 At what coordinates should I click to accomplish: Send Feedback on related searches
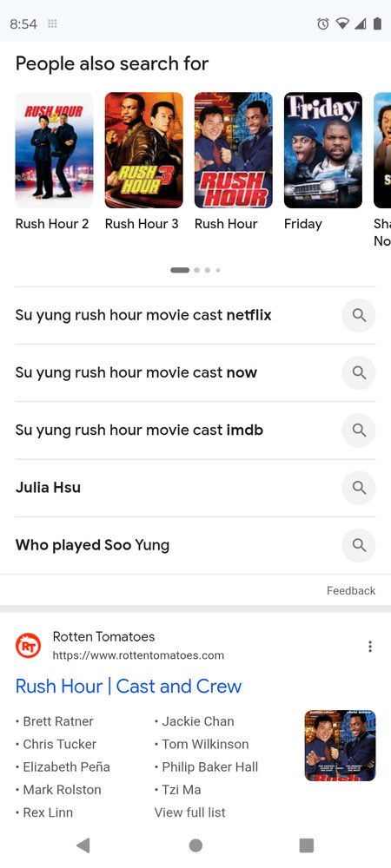click(x=351, y=590)
